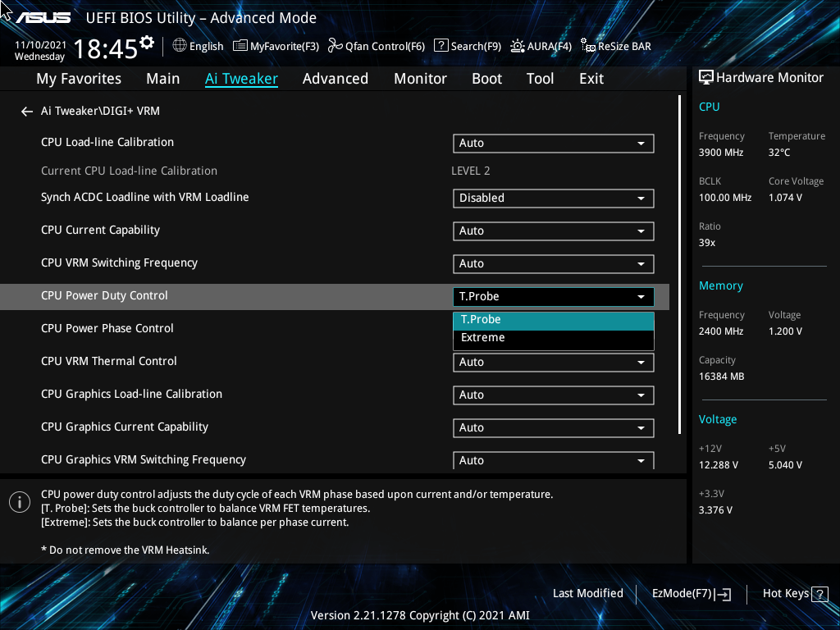
Task: Click the Search question-mark icon
Action: [x=441, y=46]
